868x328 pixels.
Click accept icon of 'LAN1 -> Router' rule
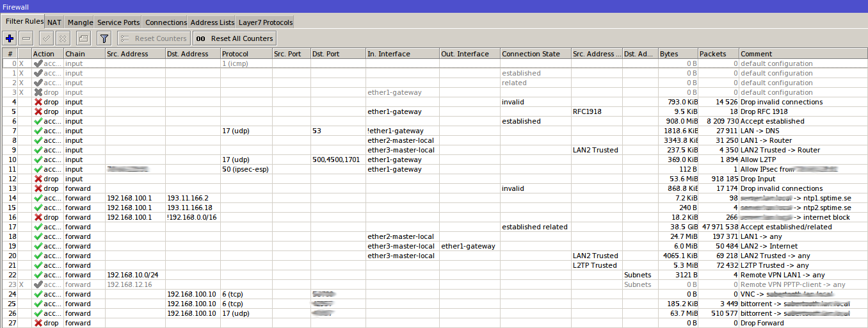coord(38,140)
